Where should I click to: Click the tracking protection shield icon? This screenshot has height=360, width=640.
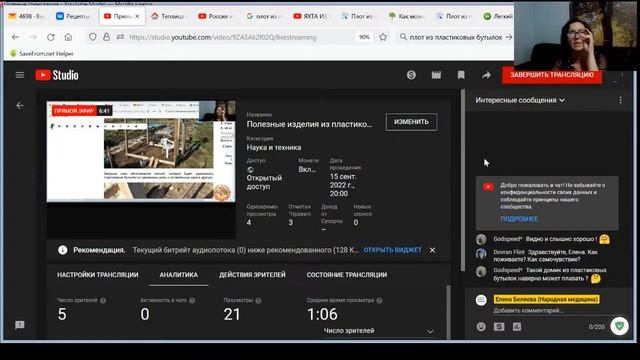(93, 37)
